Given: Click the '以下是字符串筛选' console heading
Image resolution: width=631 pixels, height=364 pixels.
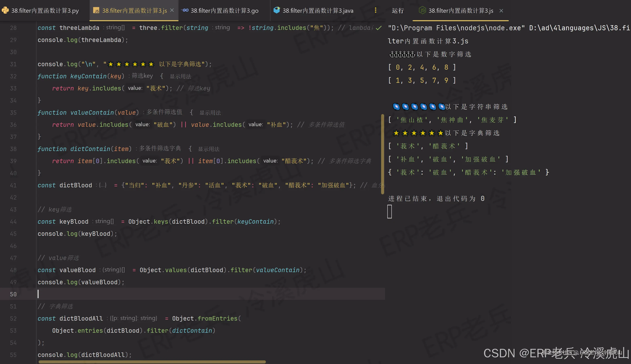Looking at the screenshot, I should [x=476, y=107].
